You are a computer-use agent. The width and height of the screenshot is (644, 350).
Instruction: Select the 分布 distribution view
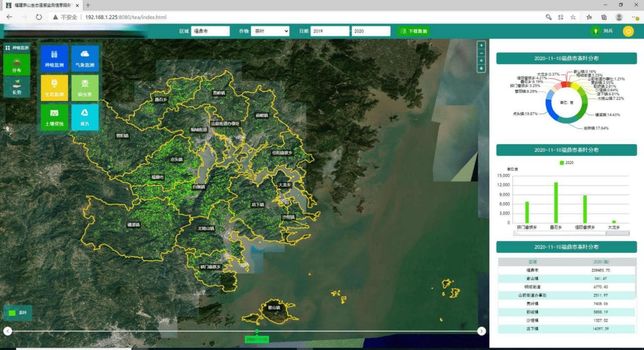pyautogui.click(x=17, y=65)
